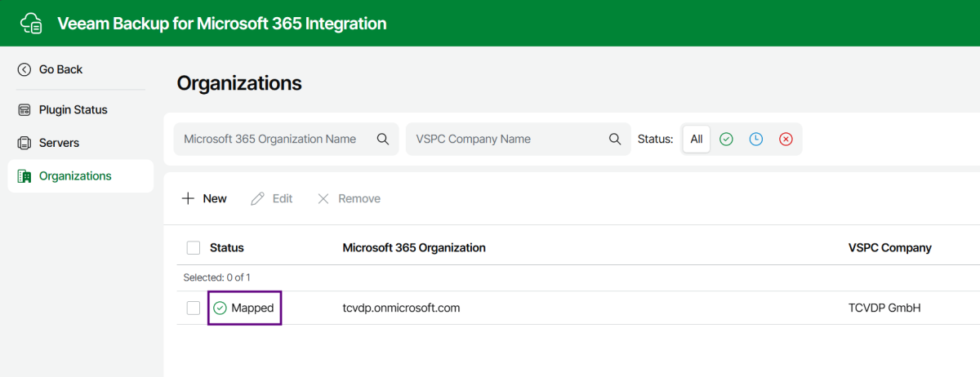Click the green Mapped status icon in row
The height and width of the screenshot is (377, 980).
(x=220, y=308)
